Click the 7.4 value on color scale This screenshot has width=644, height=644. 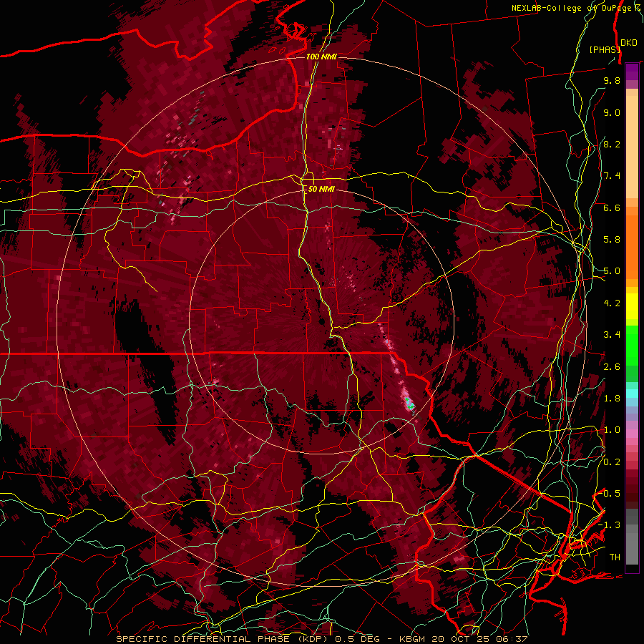tap(612, 176)
